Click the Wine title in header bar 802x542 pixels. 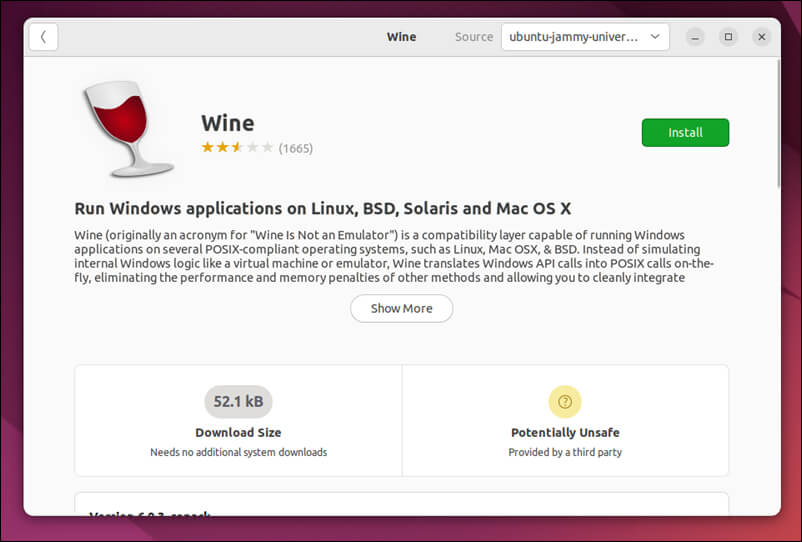coord(402,37)
